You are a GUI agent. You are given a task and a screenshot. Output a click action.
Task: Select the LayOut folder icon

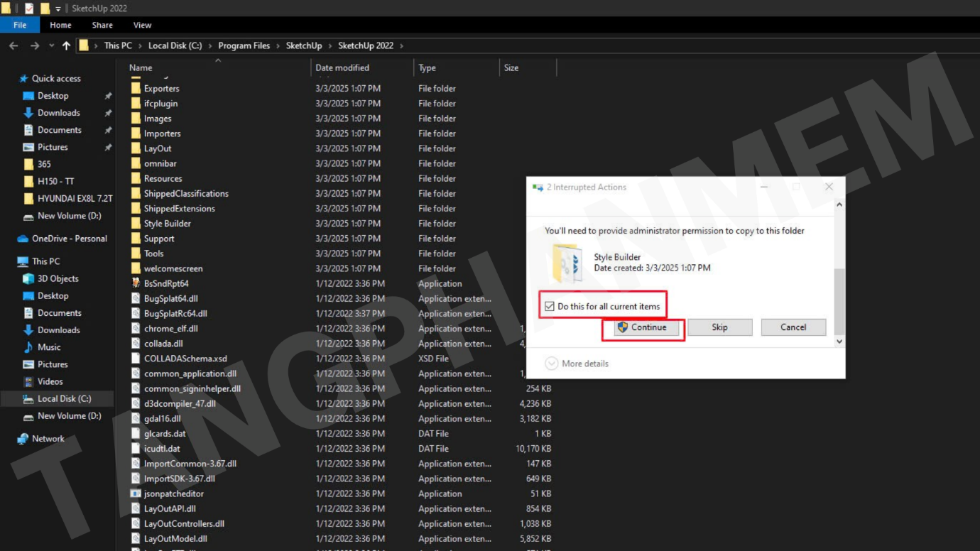[136, 148]
